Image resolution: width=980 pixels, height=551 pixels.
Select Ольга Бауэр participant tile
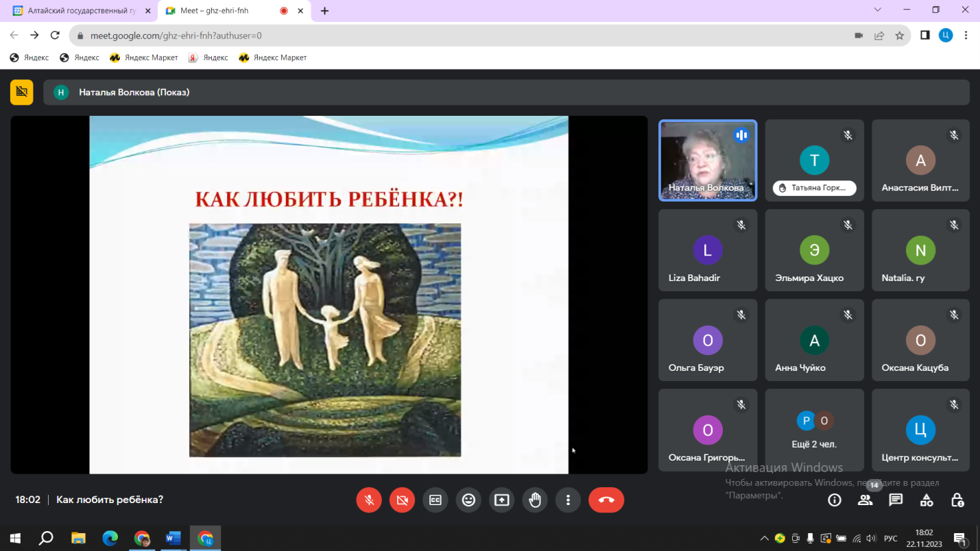pyautogui.click(x=708, y=340)
